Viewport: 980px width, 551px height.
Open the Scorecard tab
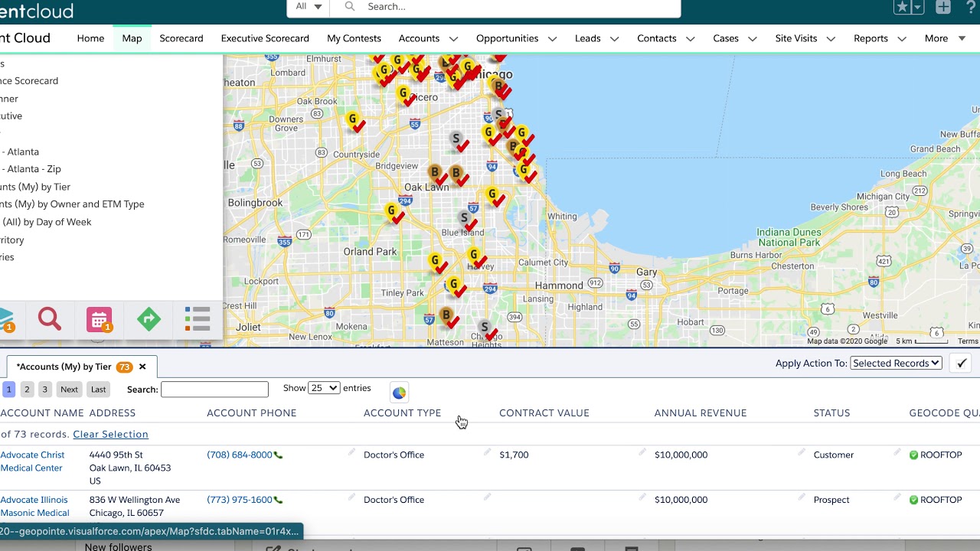point(181,38)
